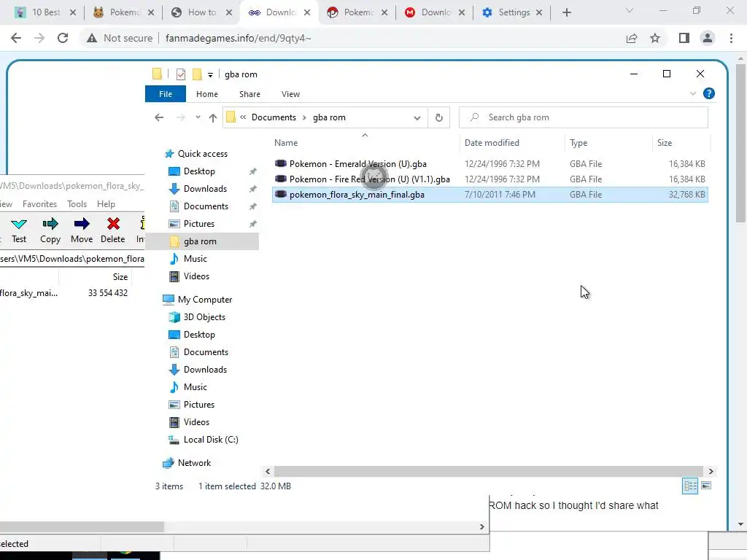The width and height of the screenshot is (747, 560).
Task: Sort files by Date modified column
Action: (x=492, y=143)
